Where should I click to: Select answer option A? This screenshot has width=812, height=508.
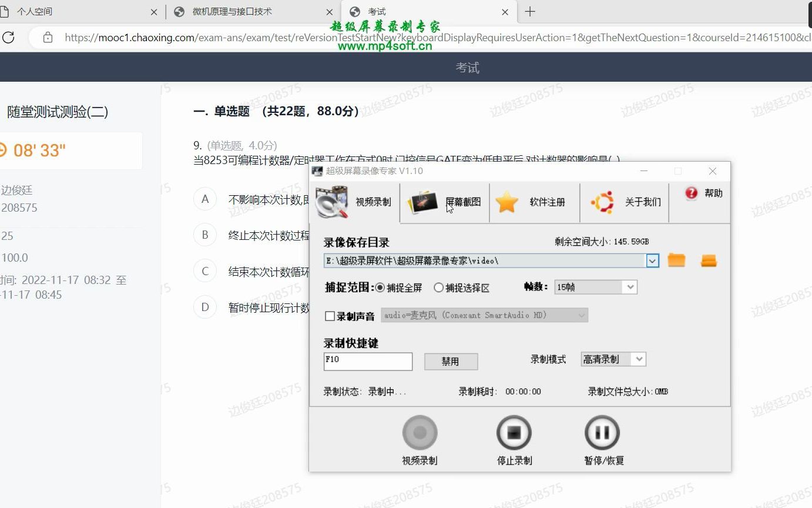click(205, 199)
